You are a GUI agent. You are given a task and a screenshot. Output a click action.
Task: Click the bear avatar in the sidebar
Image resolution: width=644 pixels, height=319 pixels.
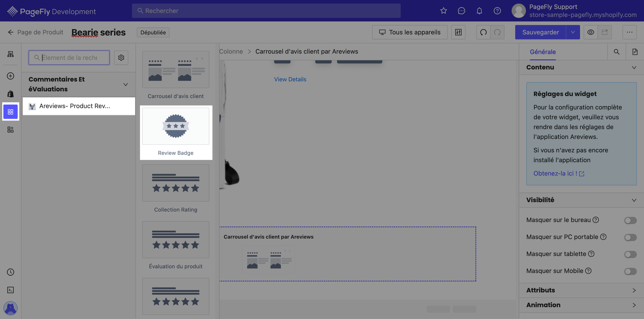[x=11, y=308]
